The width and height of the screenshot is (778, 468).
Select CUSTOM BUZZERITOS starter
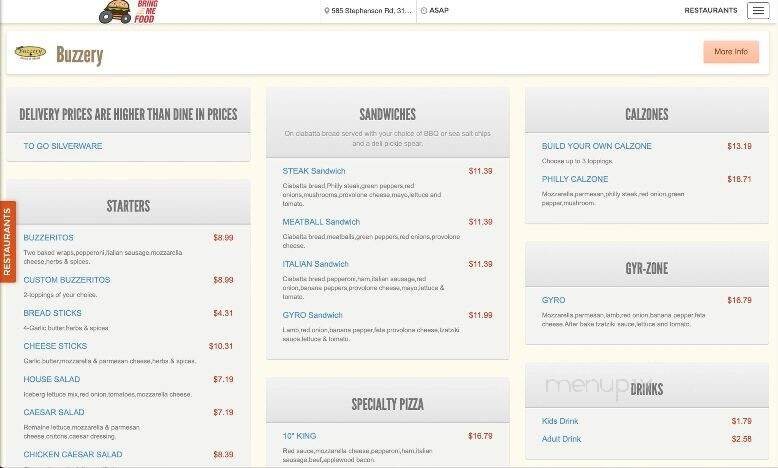coord(67,280)
